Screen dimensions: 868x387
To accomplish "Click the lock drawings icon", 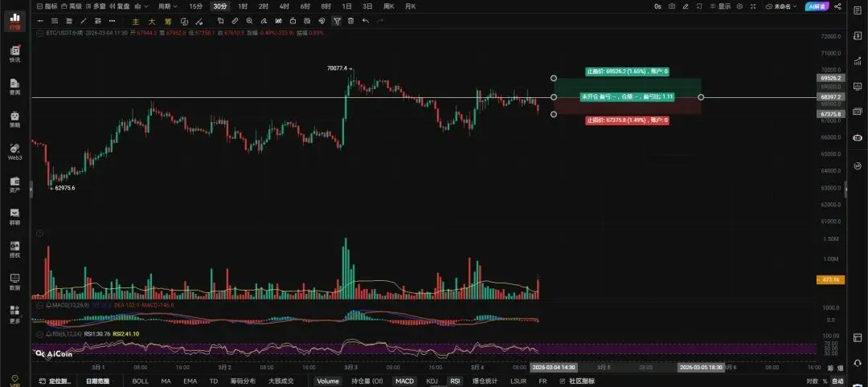I will point(293,21).
